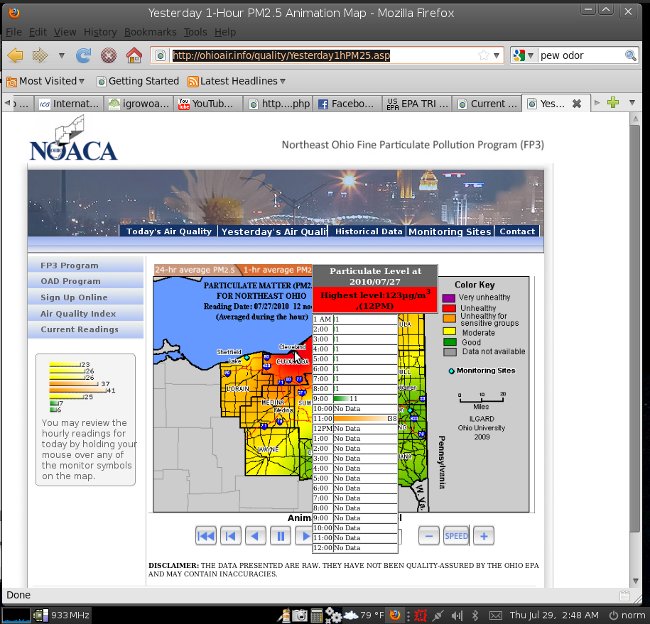The width and height of the screenshot is (650, 624).
Task: Switch to the 1-hr average PM2.5 tab
Action: click(x=276, y=270)
